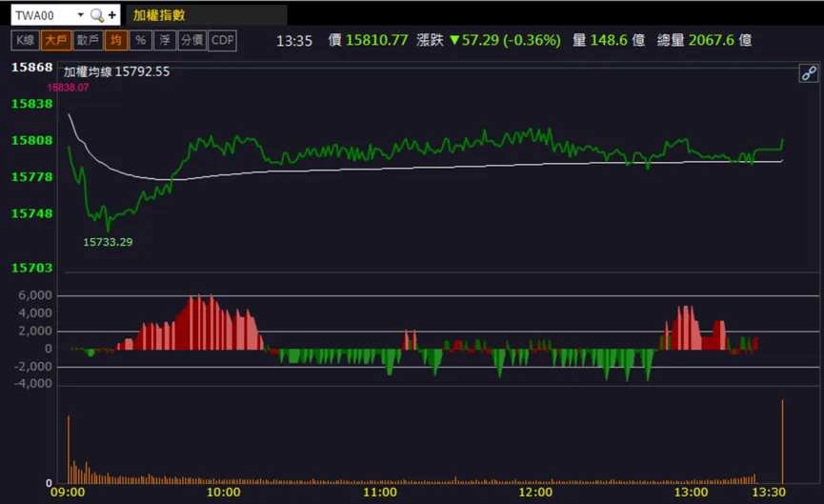
Task: Click the low price label 15733.29
Action: [108, 242]
